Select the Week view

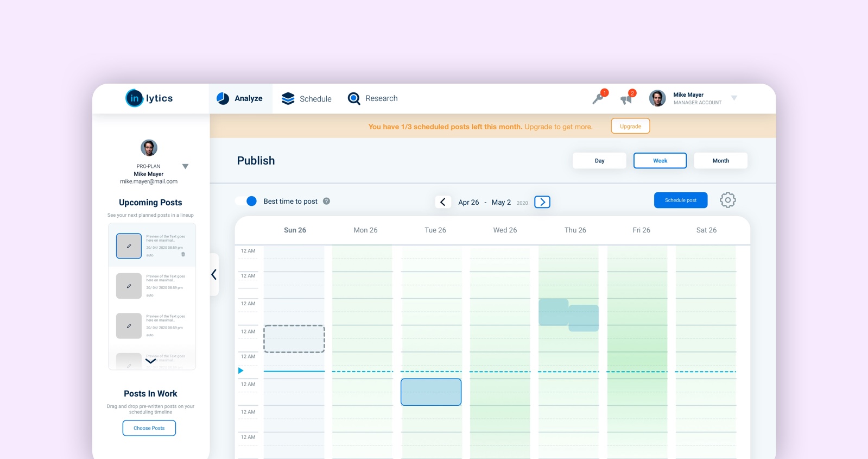(660, 161)
